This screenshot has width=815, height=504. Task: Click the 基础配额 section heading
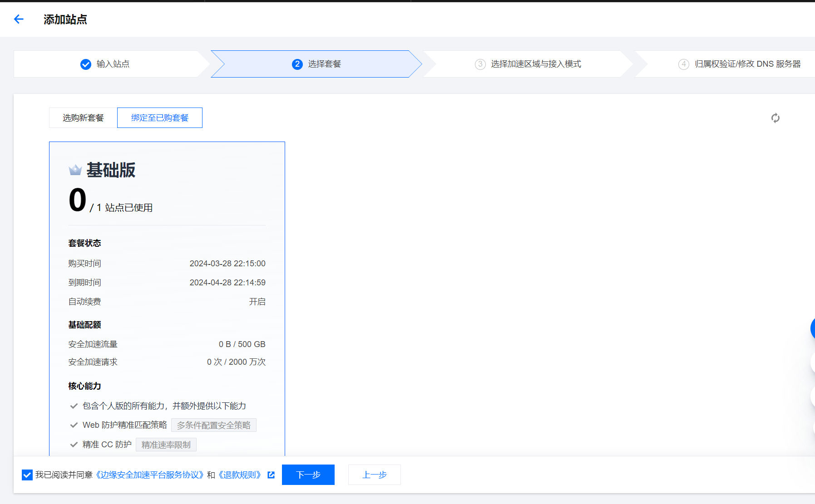coord(85,325)
